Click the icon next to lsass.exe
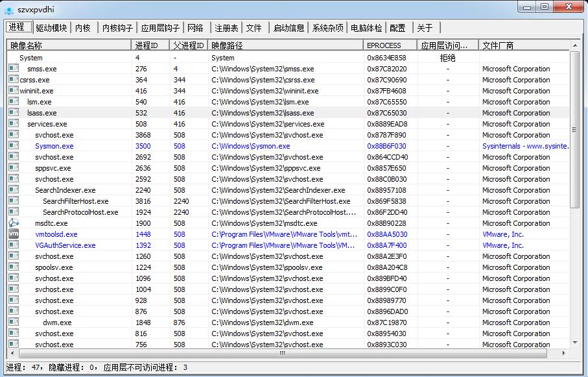Image resolution: width=588 pixels, height=377 pixels. tap(14, 113)
